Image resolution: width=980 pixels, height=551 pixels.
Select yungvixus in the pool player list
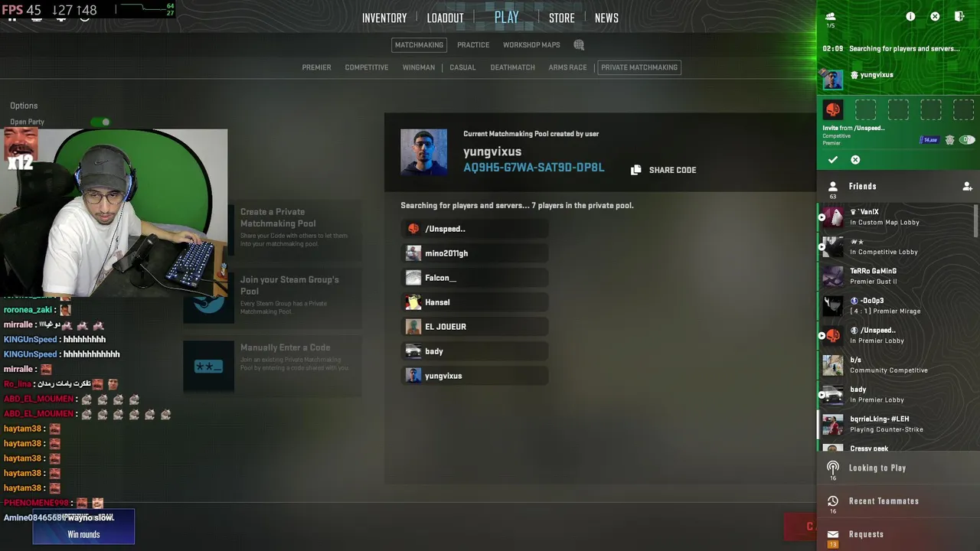(474, 376)
